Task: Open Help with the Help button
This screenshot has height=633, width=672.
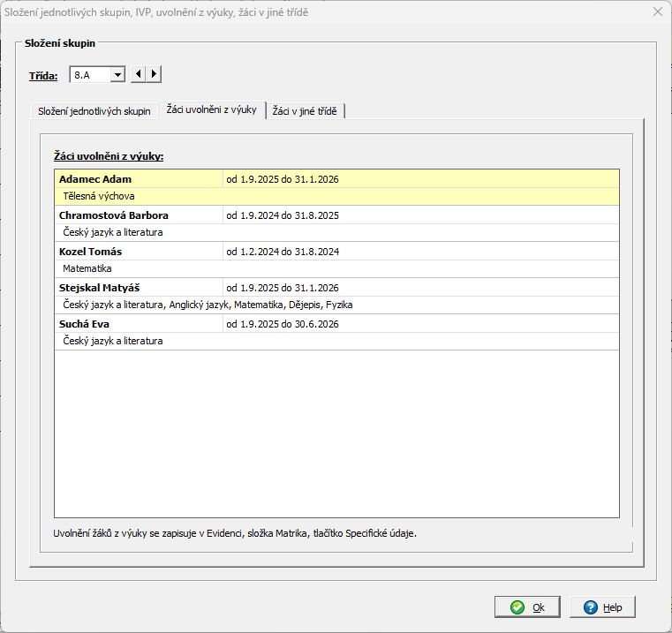Action: coord(602,607)
